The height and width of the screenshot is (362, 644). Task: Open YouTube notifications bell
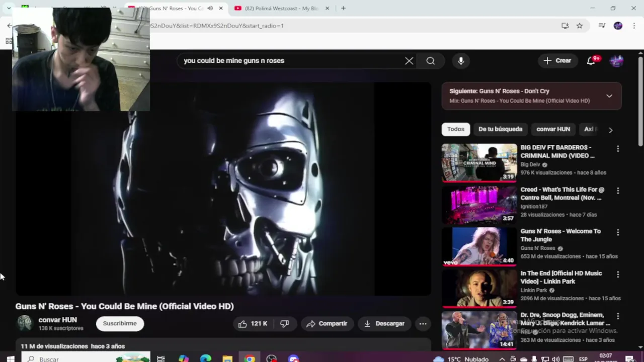click(x=591, y=61)
